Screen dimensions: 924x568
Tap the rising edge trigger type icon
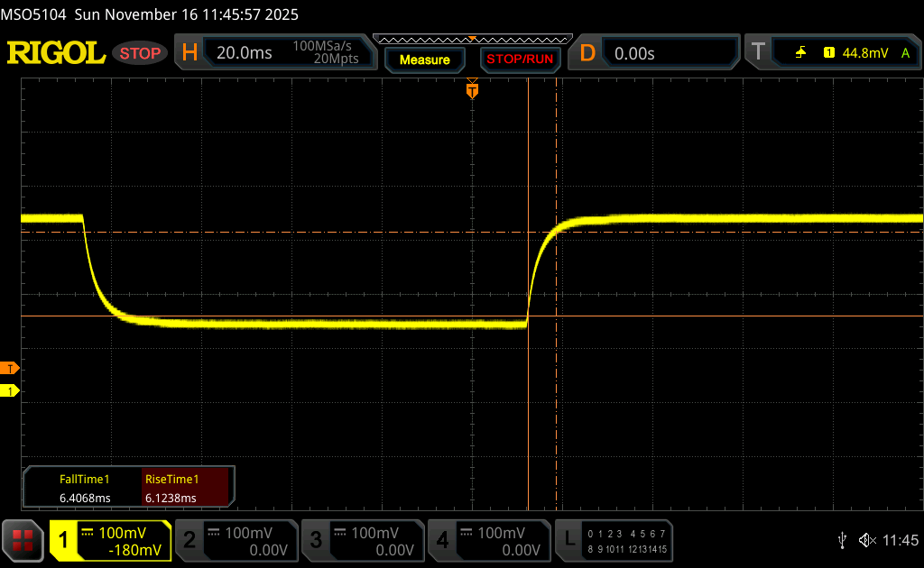(x=800, y=53)
